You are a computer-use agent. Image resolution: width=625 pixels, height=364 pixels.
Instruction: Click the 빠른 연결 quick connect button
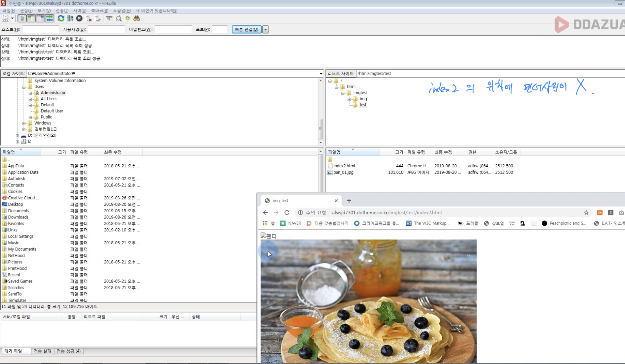point(246,29)
